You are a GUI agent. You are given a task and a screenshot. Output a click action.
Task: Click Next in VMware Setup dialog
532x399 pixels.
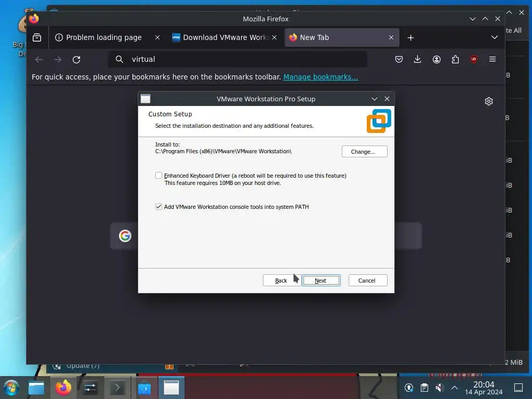tap(321, 281)
